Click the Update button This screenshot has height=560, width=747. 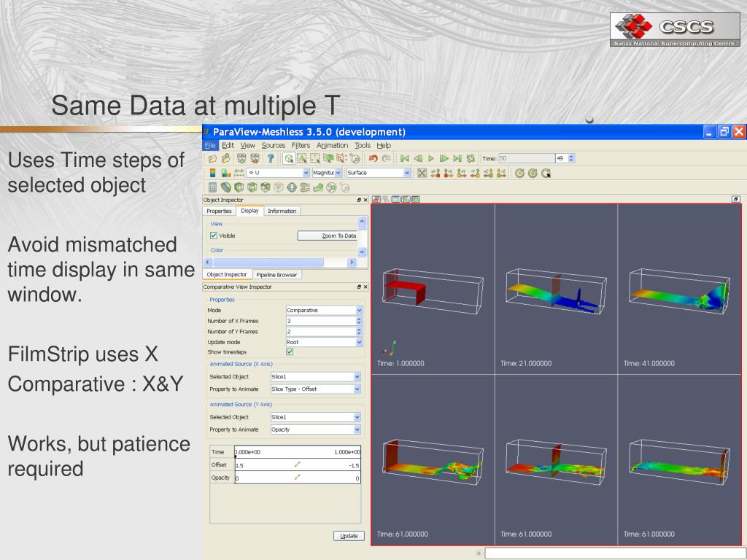(349, 536)
